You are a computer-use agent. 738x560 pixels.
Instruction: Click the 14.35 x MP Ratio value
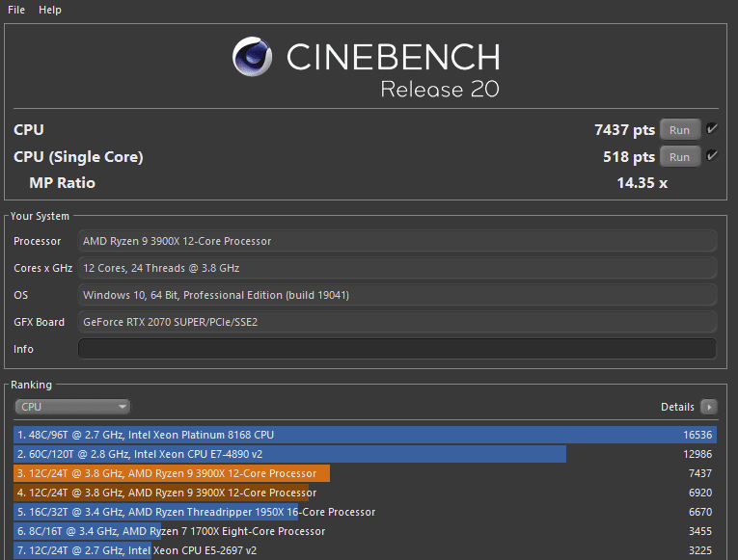click(642, 183)
